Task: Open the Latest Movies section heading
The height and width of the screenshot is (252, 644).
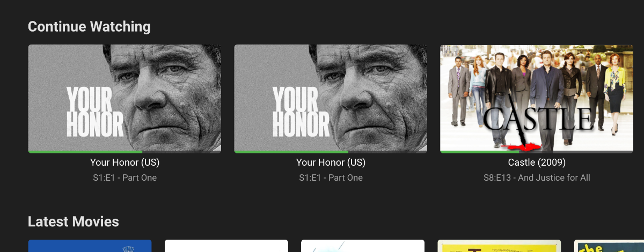Action: (x=74, y=221)
